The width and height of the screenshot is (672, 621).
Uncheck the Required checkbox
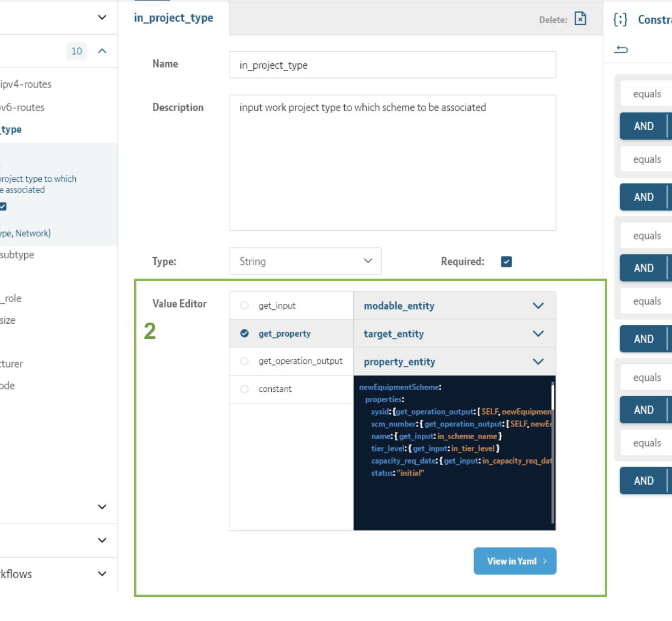click(506, 262)
